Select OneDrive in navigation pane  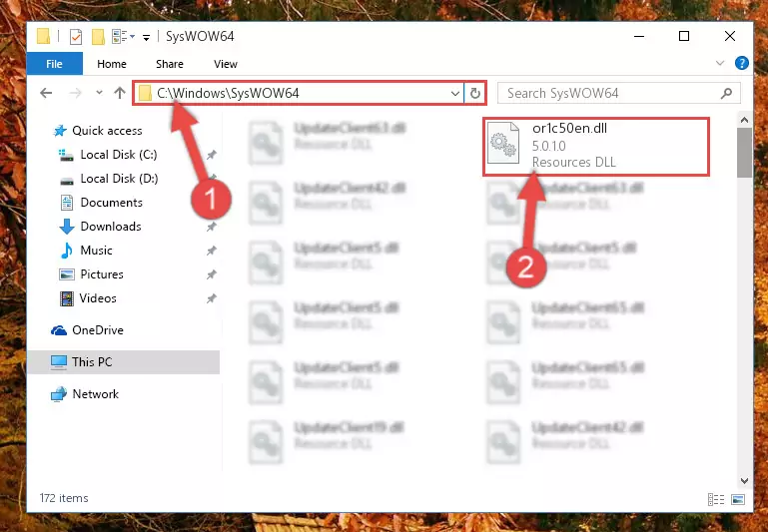click(98, 330)
